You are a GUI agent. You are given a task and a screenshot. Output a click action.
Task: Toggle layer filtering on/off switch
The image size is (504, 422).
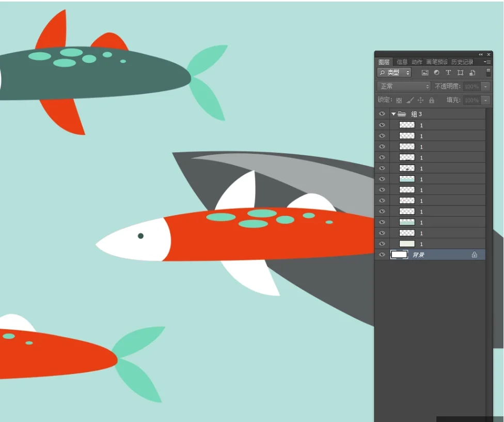[489, 73]
